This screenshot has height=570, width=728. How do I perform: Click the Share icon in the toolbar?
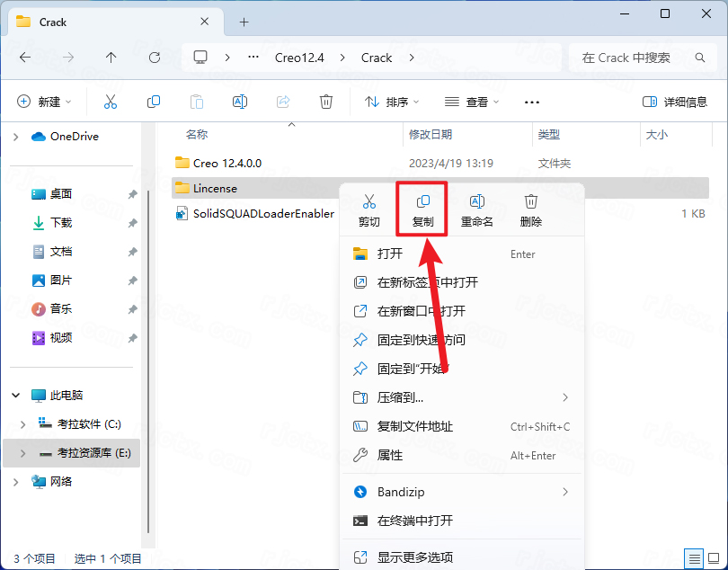pyautogui.click(x=283, y=102)
